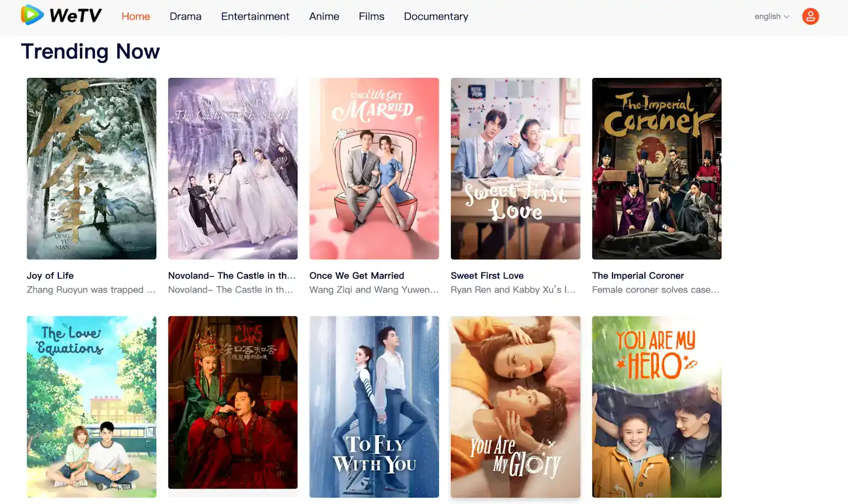Open the Documentary tab

[x=436, y=16]
